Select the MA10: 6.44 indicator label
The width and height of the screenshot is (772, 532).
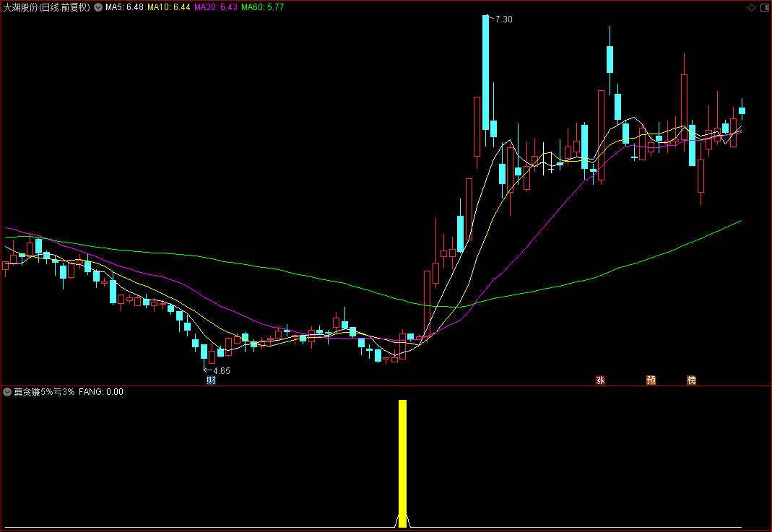[169, 7]
